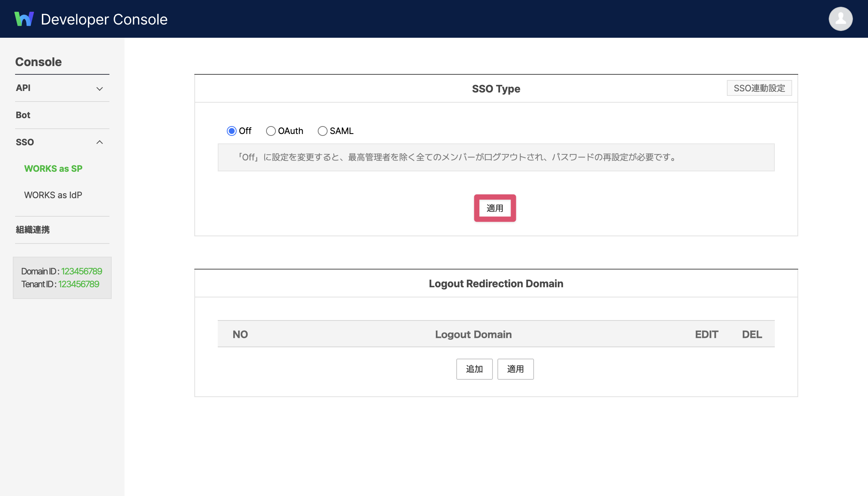Click the Logout Redirection Domain heading

click(496, 283)
